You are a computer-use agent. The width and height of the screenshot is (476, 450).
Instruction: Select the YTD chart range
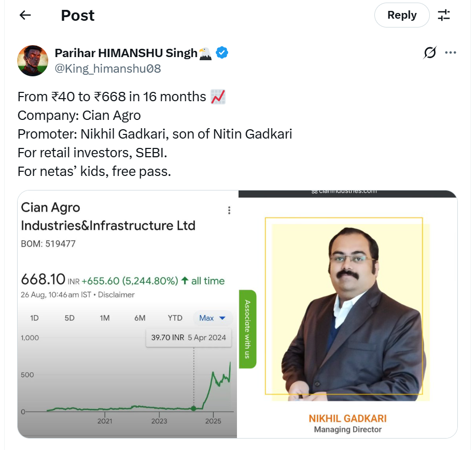point(175,318)
